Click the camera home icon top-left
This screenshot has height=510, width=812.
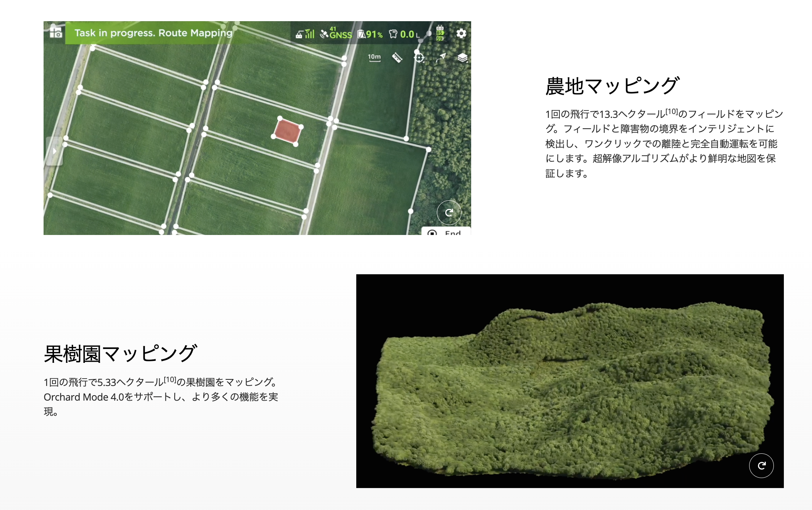click(x=56, y=32)
